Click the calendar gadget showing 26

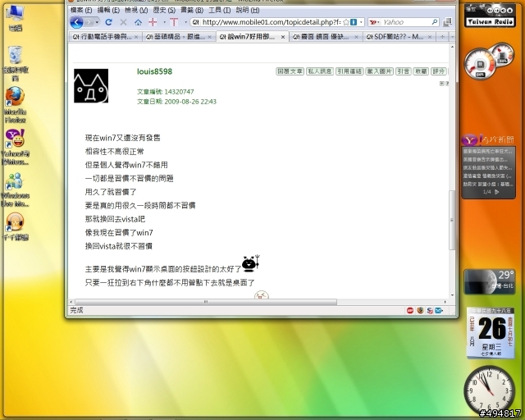[491, 332]
